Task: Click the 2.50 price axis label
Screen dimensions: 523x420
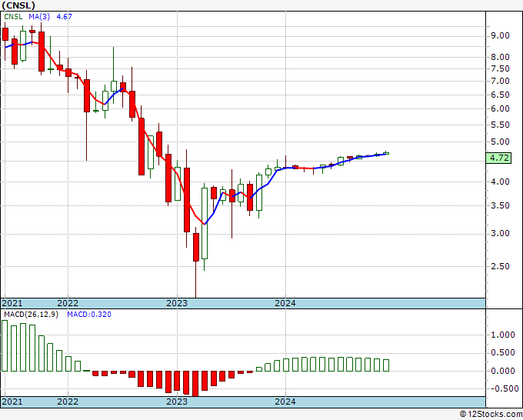Action: 500,266
